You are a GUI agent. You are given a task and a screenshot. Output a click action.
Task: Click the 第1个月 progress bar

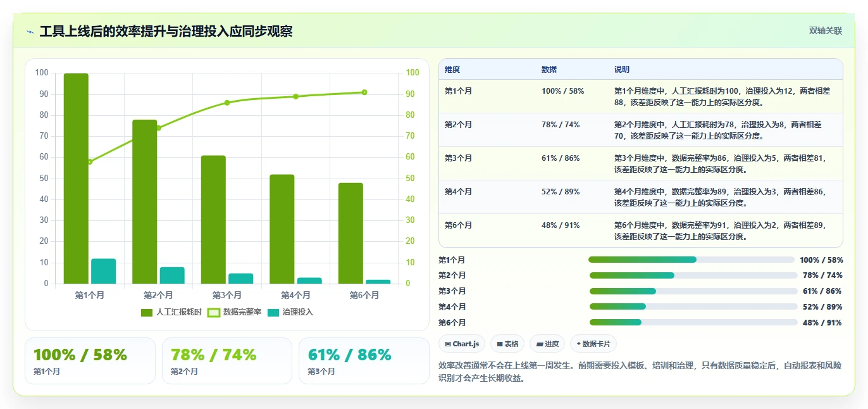[x=691, y=260]
